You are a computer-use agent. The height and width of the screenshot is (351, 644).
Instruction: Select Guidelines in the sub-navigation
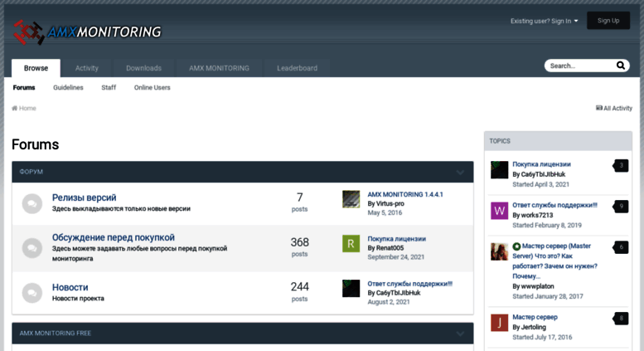pos(68,88)
